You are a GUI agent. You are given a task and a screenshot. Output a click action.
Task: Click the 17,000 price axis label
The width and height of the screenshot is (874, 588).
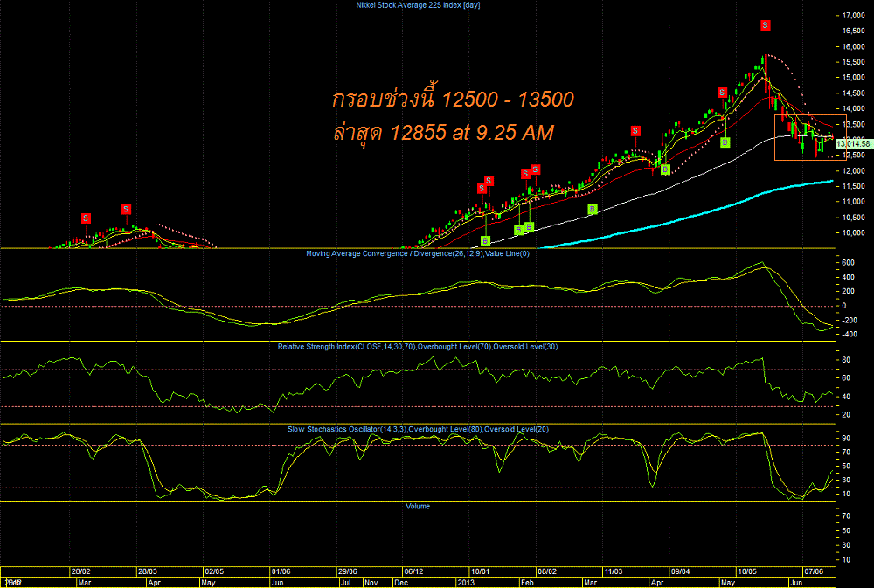[853, 16]
